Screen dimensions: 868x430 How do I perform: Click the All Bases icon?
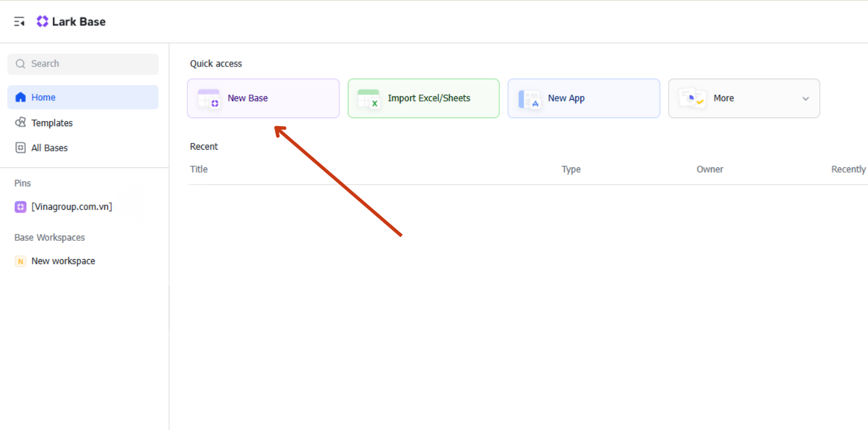tap(21, 148)
